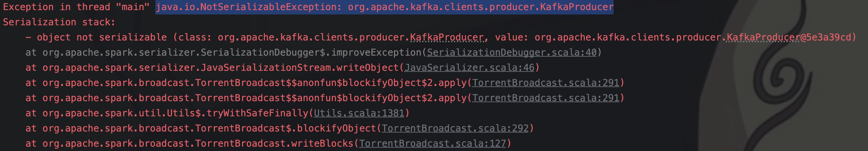This screenshot has height=151, width=868.
Task: Click the writeObject method name
Action: coord(367,68)
